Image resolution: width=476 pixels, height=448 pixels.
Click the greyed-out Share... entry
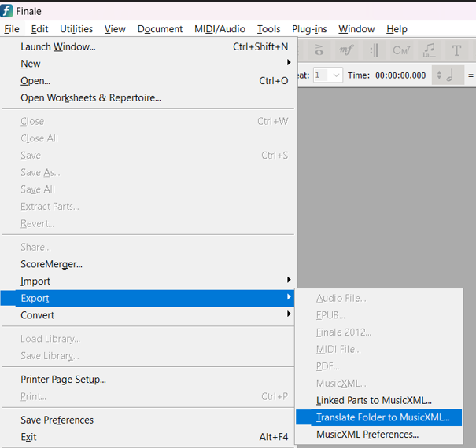(x=149, y=248)
